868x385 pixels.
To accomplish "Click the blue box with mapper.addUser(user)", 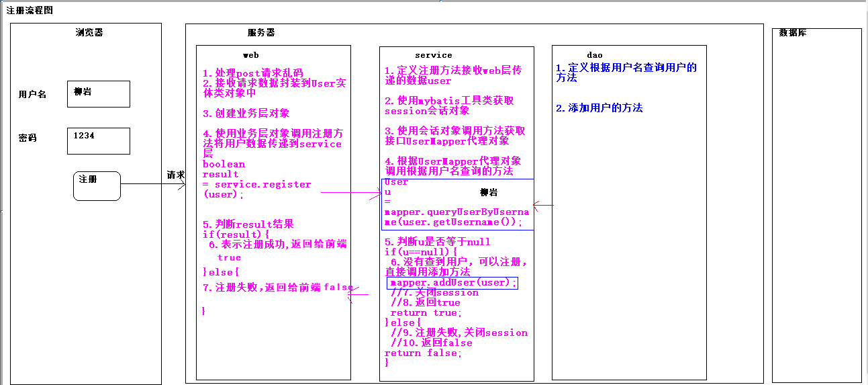I will (x=453, y=283).
